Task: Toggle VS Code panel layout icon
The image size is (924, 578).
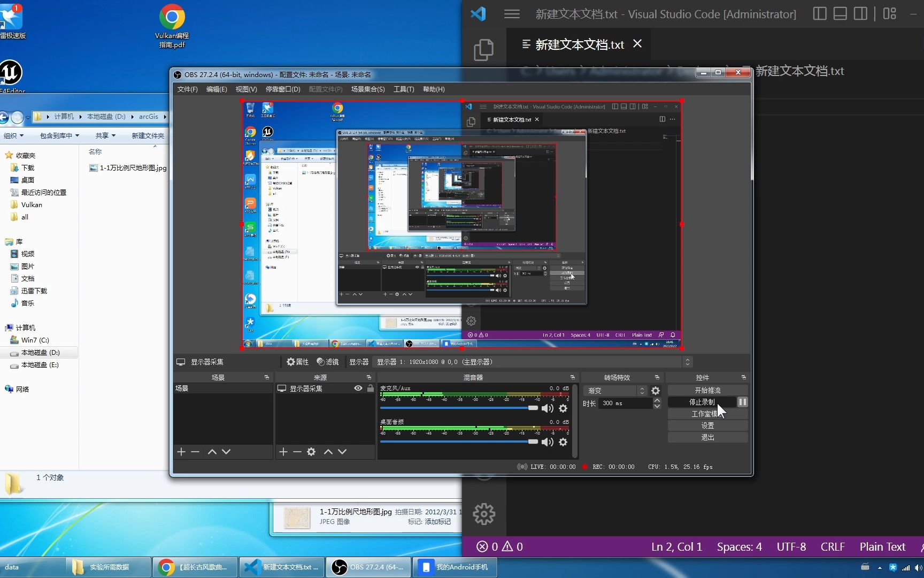Action: click(x=840, y=14)
